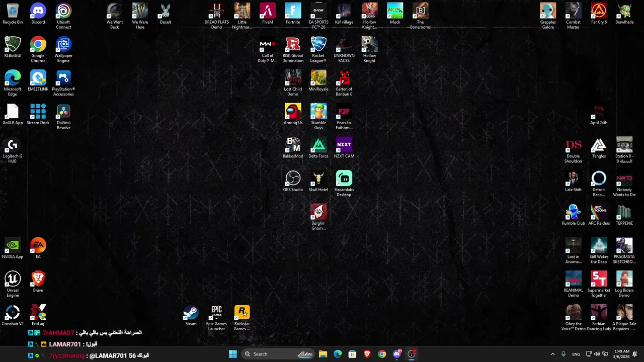Select Detroit Become Human icon
This screenshot has height=362, width=644.
coord(599,184)
